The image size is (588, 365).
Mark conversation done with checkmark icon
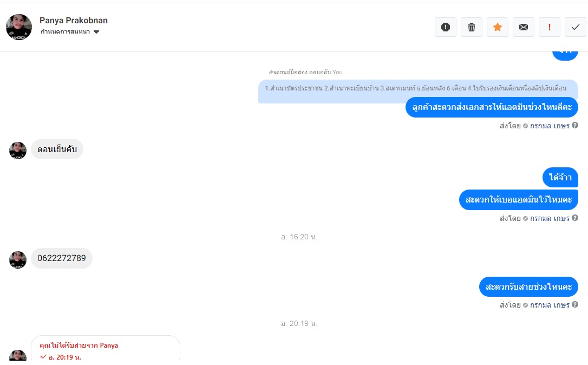(x=575, y=27)
